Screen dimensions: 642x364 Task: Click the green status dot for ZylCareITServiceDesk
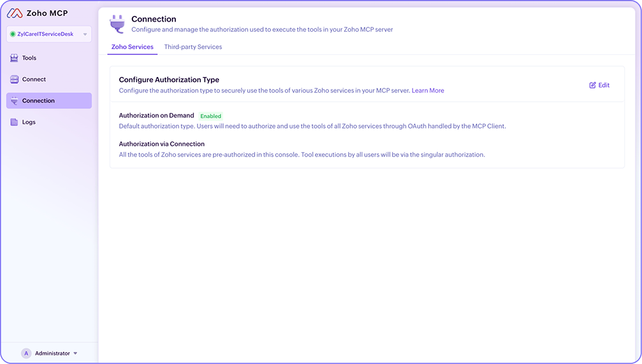[13, 34]
